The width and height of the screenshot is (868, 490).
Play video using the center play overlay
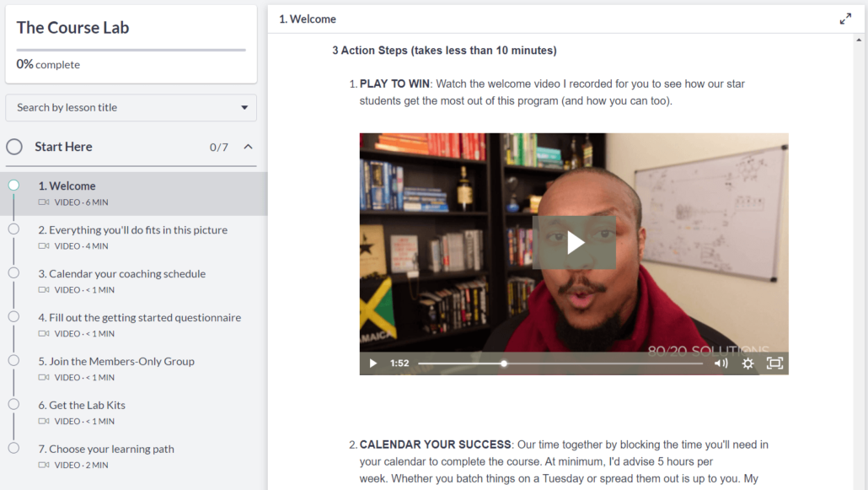tap(574, 242)
